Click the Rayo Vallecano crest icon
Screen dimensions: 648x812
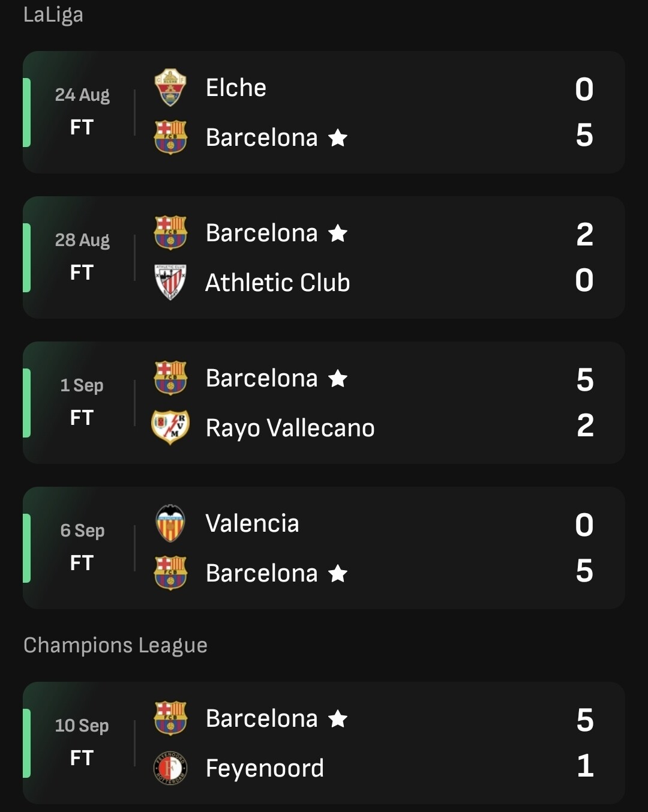pos(170,427)
